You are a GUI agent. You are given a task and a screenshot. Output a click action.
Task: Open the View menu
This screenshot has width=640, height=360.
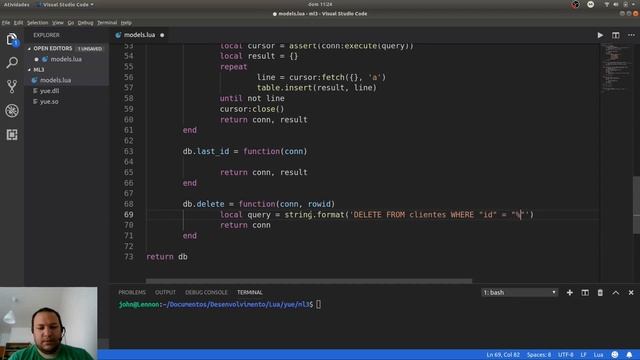pos(58,23)
